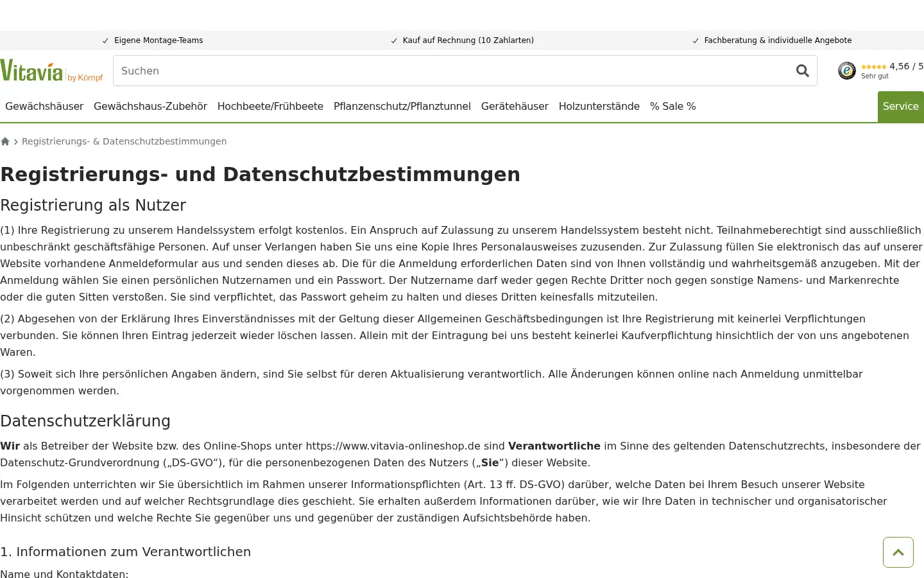Open the Holzunterstände menu

pos(599,107)
